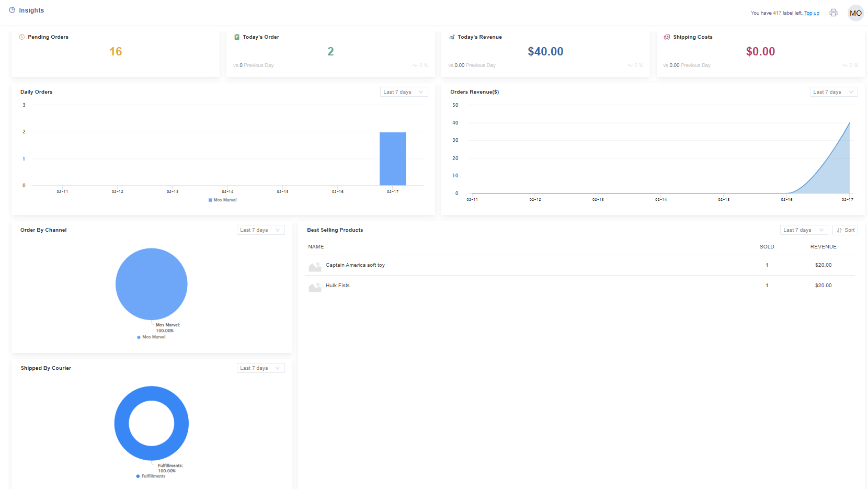Click Hulk Fists product name
This screenshot has height=489, width=868.
337,286
